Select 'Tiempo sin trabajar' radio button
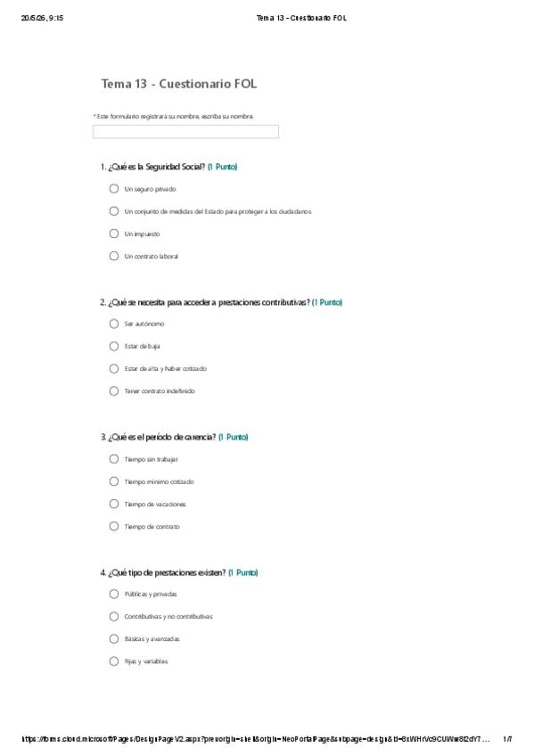 114,459
